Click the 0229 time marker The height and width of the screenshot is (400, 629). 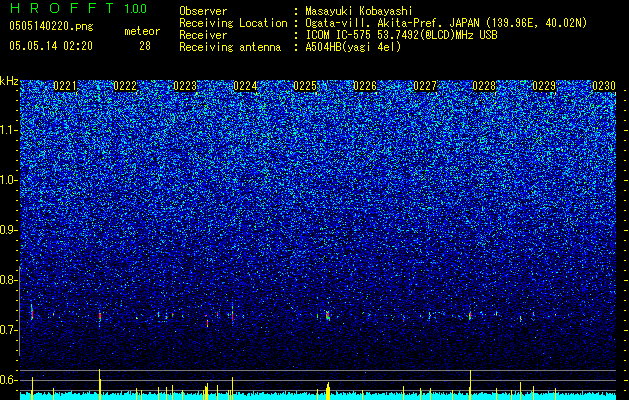point(544,86)
